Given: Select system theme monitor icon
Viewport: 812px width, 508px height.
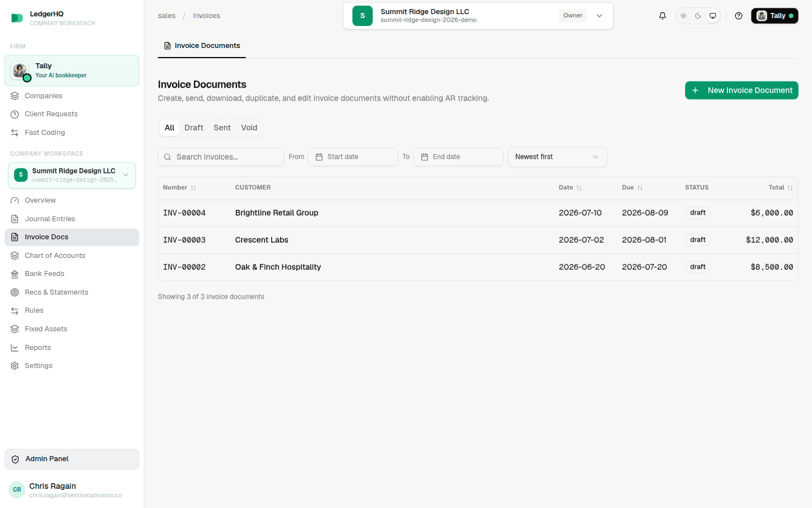Looking at the screenshot, I should click(x=713, y=16).
